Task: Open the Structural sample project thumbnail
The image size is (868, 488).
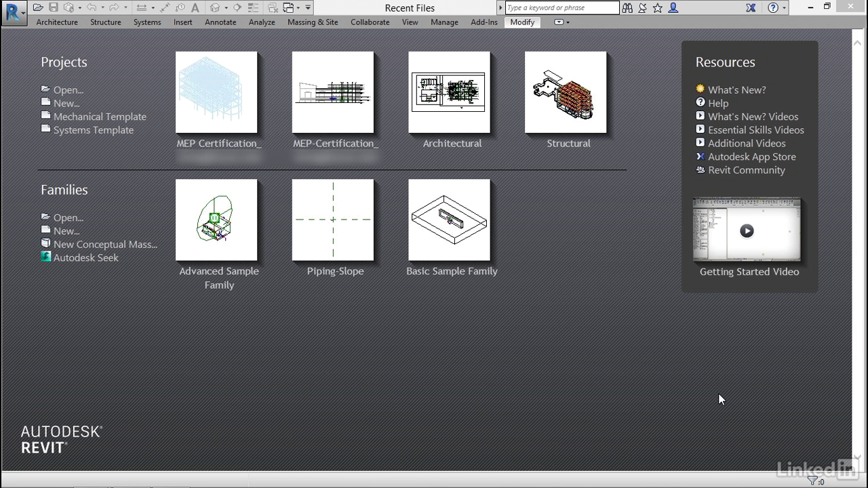Action: pos(566,92)
